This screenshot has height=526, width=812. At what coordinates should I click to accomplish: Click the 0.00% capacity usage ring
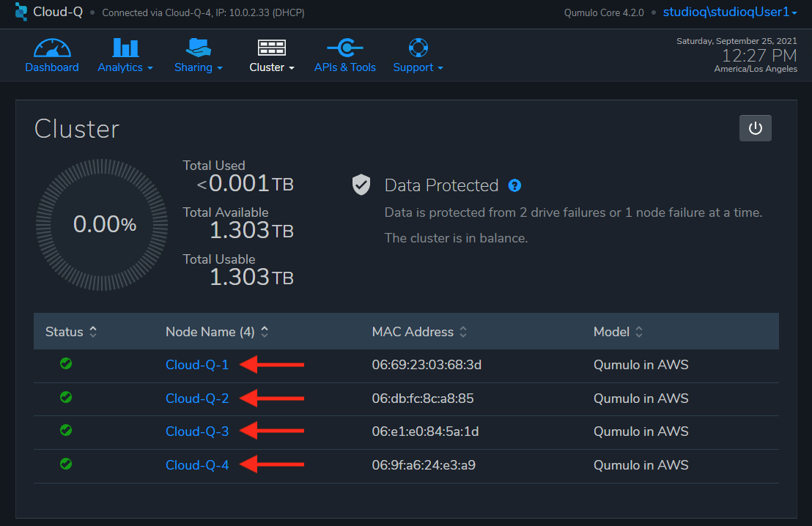[x=102, y=225]
